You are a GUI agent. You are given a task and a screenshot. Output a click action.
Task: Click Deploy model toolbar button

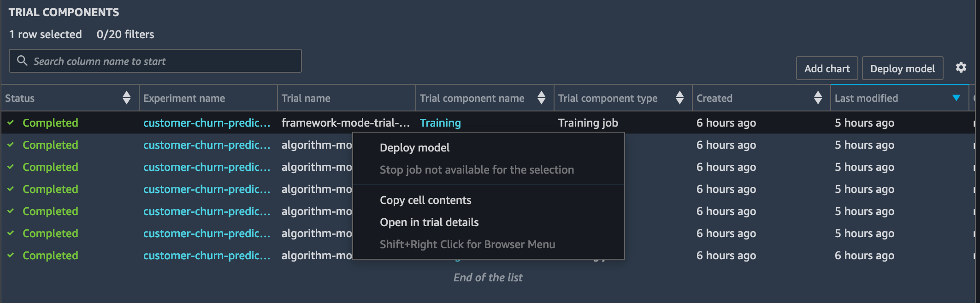(903, 69)
